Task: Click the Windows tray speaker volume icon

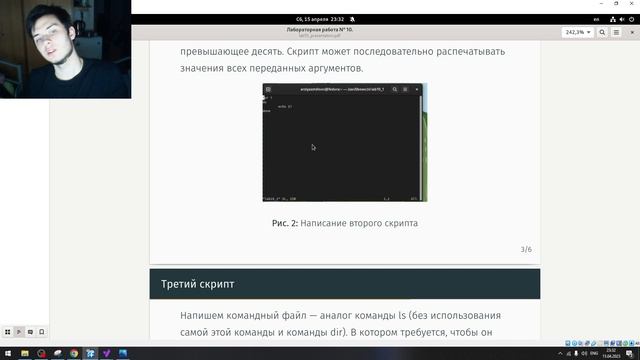Action: 584,353
